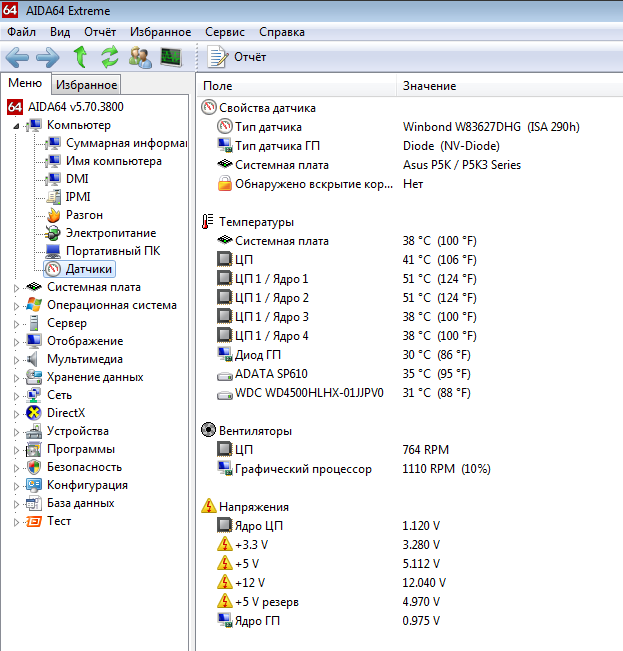Click the Значение column header
Viewport: 623px width, 651px height.
pos(510,86)
